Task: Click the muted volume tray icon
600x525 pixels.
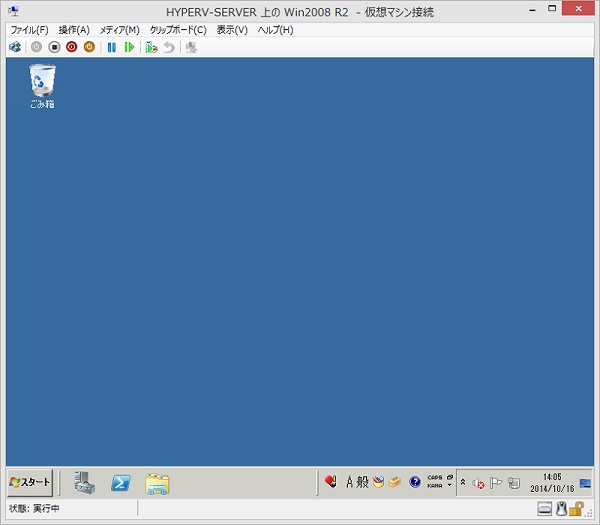Action: coord(478,484)
